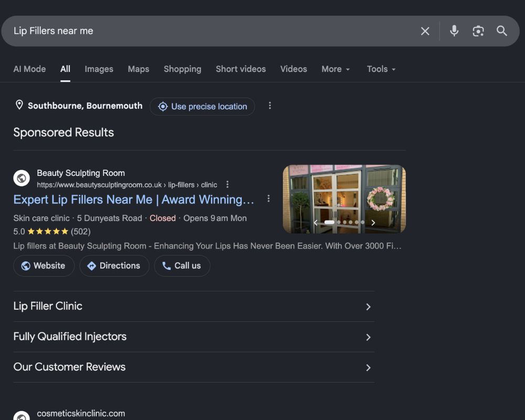The height and width of the screenshot is (420, 525).
Task: Open three-dot menu beside beautysculptingroom URL
Action: (x=227, y=185)
